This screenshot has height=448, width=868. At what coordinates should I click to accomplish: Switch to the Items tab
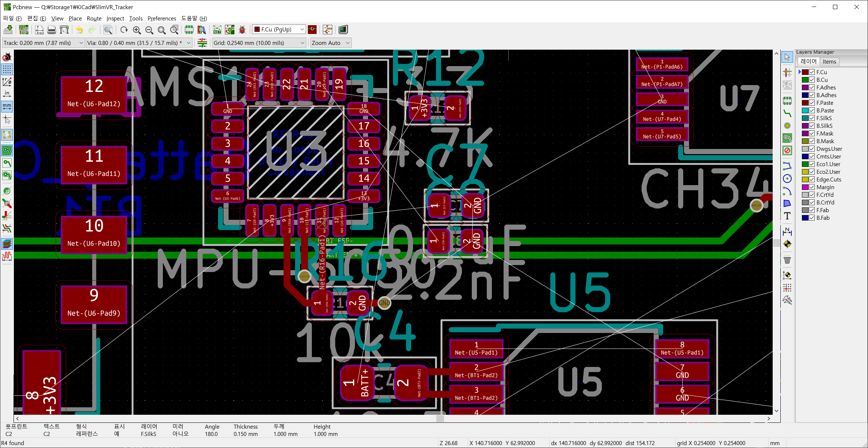[x=829, y=62]
